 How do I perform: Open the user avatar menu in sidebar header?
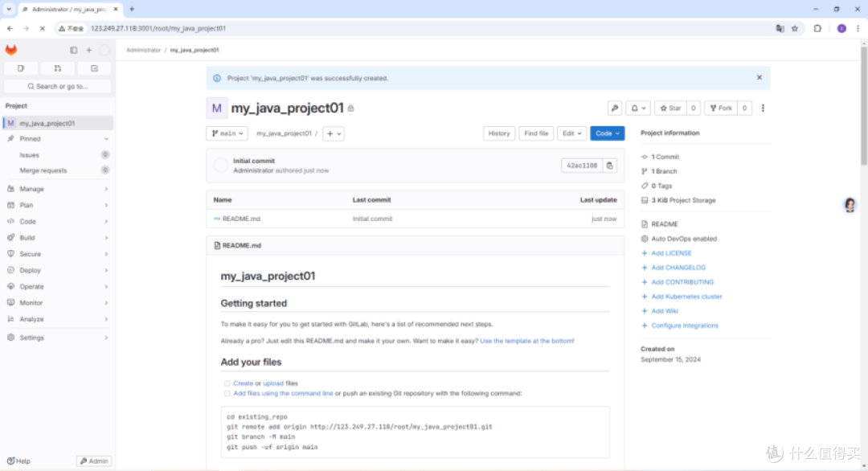click(104, 51)
